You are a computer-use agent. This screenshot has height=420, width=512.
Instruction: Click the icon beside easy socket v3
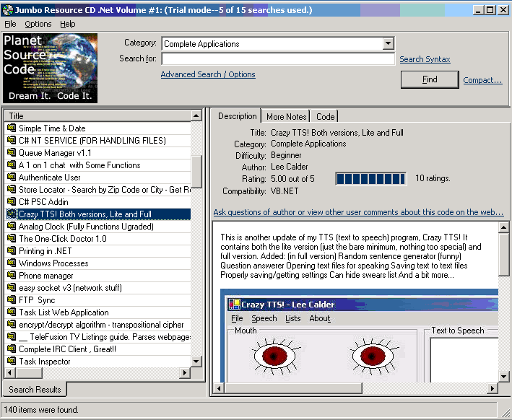(12, 287)
